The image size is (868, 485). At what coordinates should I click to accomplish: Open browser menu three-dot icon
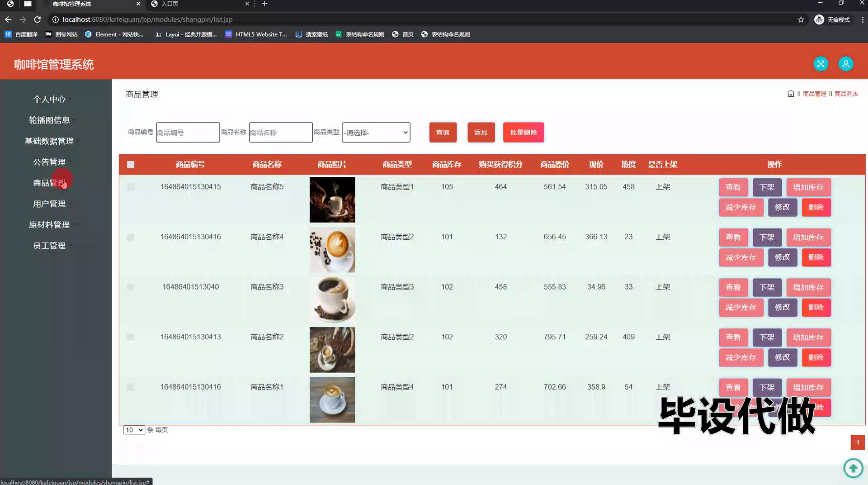(x=862, y=19)
